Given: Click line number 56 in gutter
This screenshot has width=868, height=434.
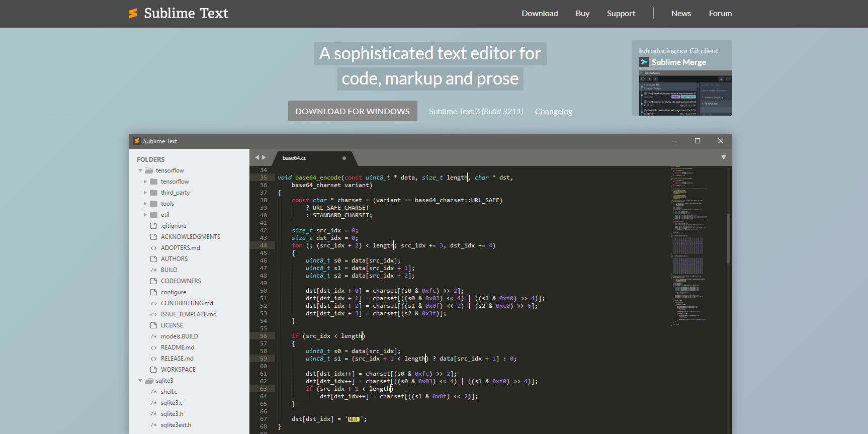Looking at the screenshot, I should tap(264, 336).
